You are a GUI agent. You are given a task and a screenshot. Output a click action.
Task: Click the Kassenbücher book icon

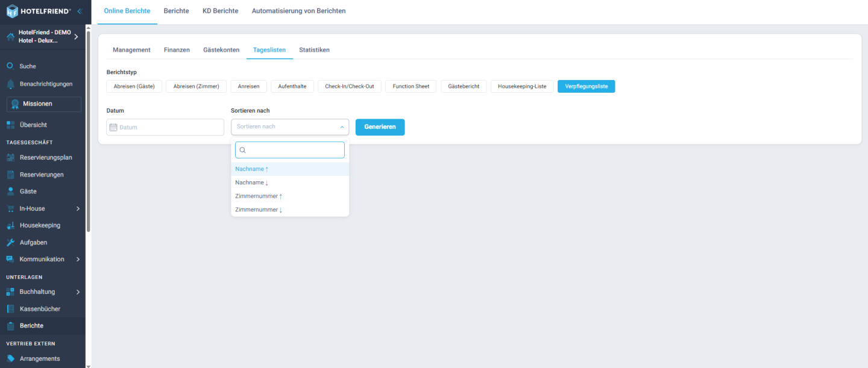tap(10, 308)
